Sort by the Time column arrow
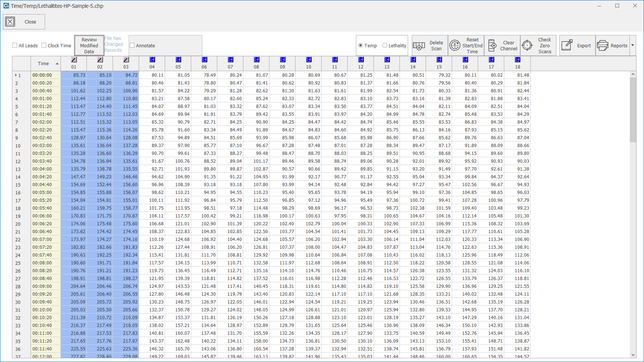Image resolution: width=644 pixels, height=362 pixels. (x=57, y=64)
